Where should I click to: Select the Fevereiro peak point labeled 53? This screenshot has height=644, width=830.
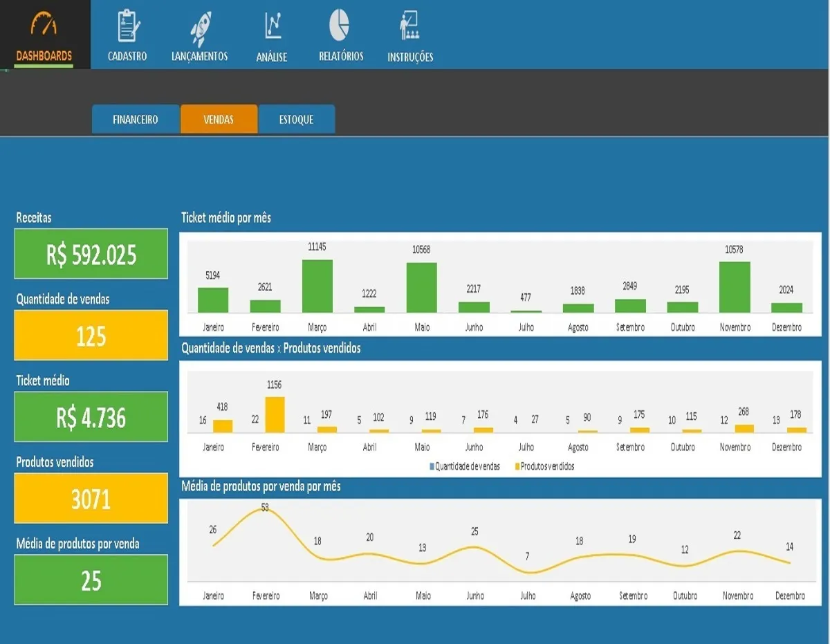(x=265, y=508)
